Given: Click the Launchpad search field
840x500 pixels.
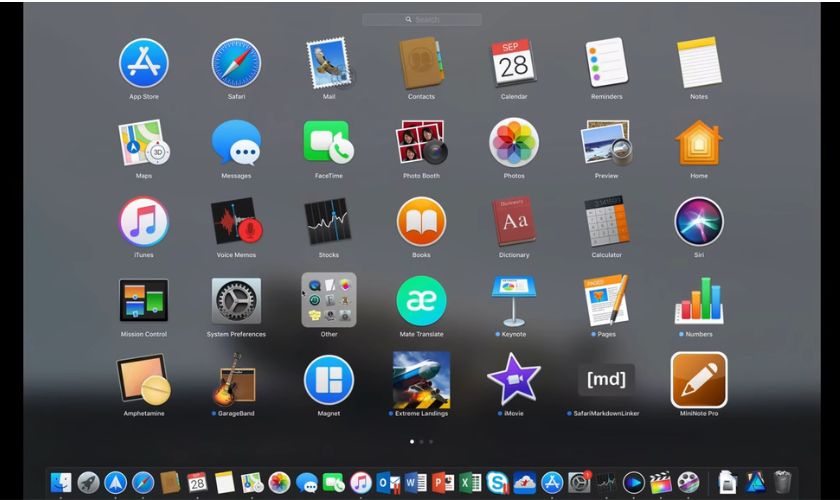Looking at the screenshot, I should pos(422,20).
